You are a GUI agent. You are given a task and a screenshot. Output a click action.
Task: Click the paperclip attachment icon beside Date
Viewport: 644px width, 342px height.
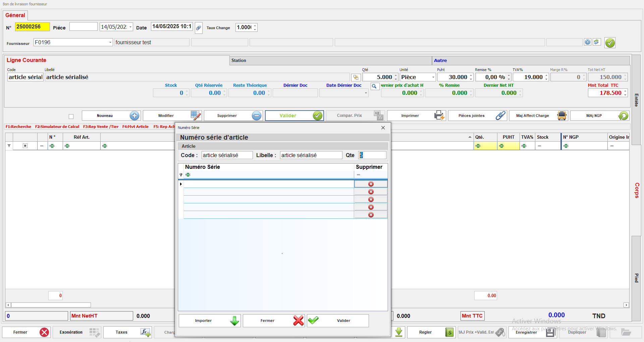click(x=199, y=27)
